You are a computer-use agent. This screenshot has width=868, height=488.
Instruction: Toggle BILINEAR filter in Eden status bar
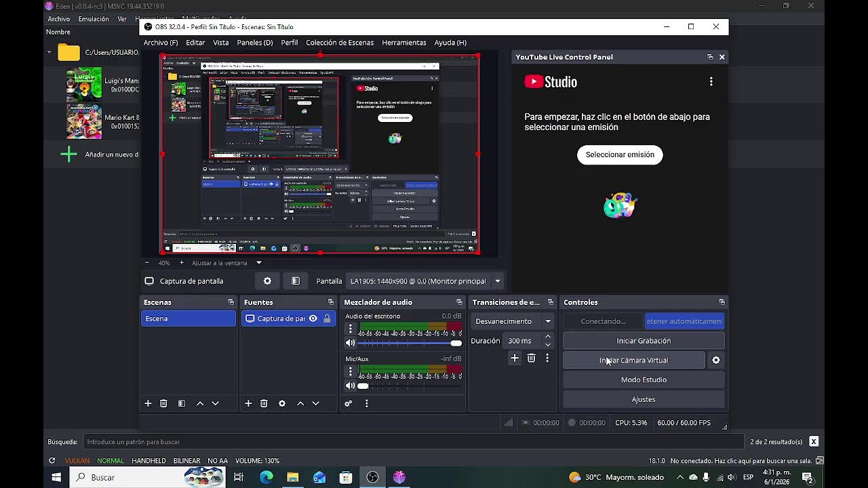[x=186, y=461]
